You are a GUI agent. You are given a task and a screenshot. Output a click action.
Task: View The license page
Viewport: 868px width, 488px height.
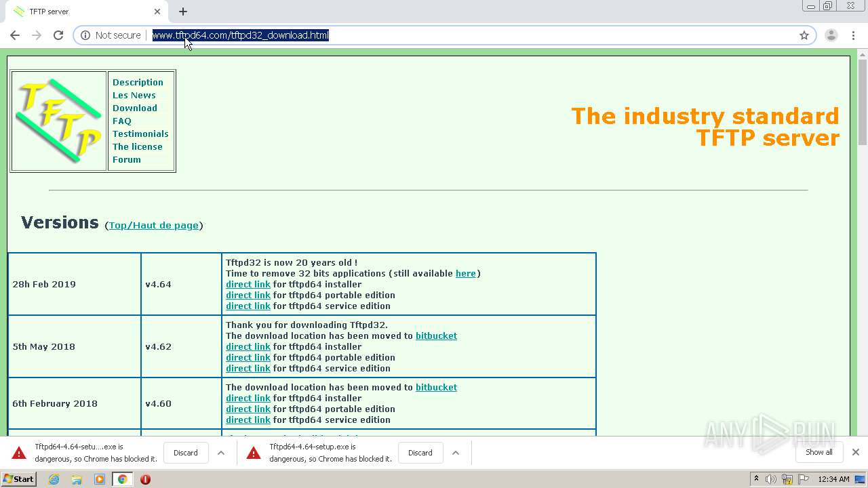138,146
